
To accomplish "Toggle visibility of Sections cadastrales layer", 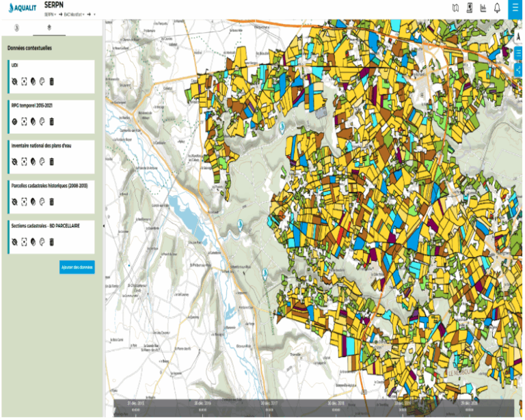I will [14, 242].
